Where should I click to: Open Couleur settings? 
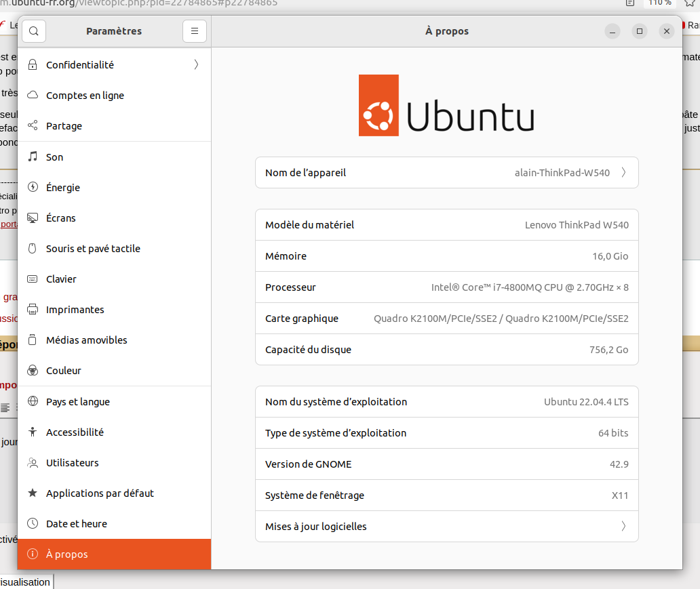tap(114, 370)
